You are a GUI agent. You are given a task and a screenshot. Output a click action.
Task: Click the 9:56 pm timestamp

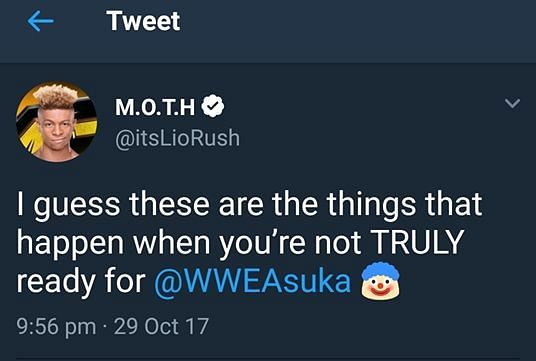56,326
